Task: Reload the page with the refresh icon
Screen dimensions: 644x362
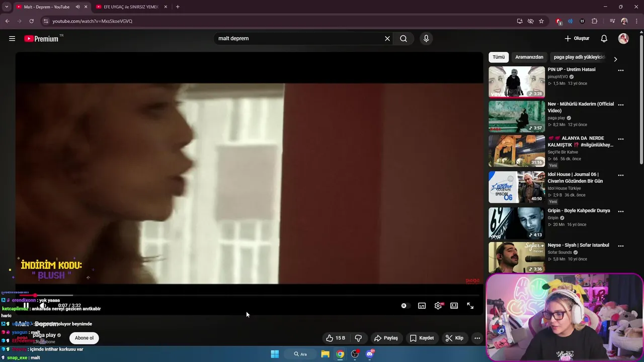Action: tap(31, 21)
